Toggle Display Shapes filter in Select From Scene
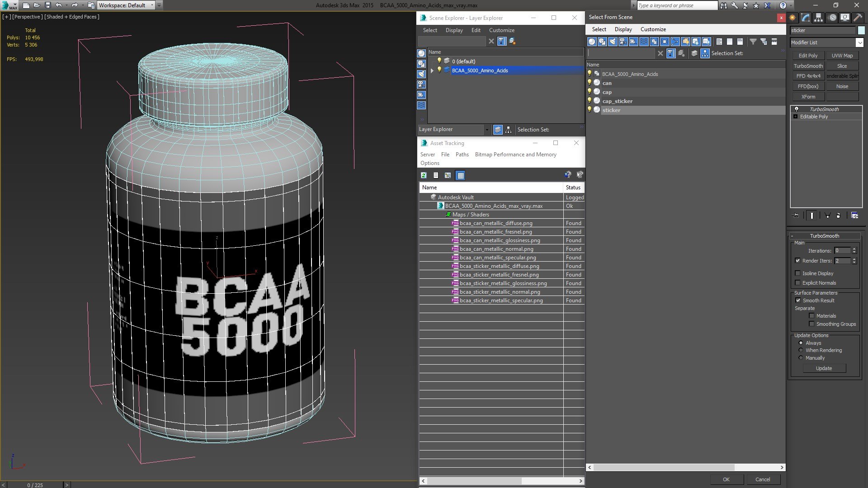The width and height of the screenshot is (868, 488). (x=602, y=42)
